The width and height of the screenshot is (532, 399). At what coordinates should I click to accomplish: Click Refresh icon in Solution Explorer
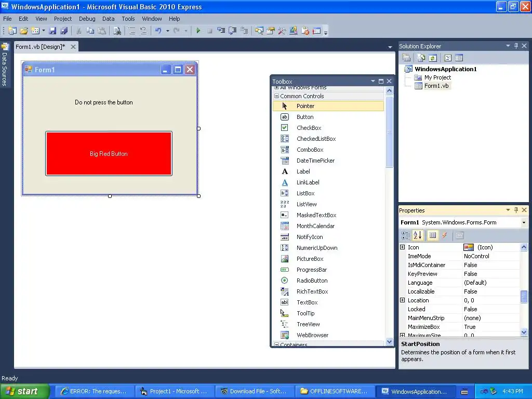(433, 58)
